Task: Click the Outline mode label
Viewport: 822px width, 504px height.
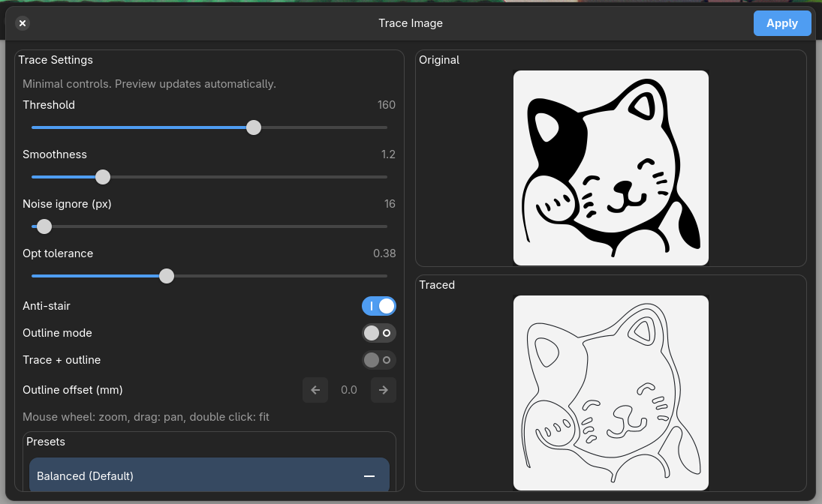Action: coord(57,333)
